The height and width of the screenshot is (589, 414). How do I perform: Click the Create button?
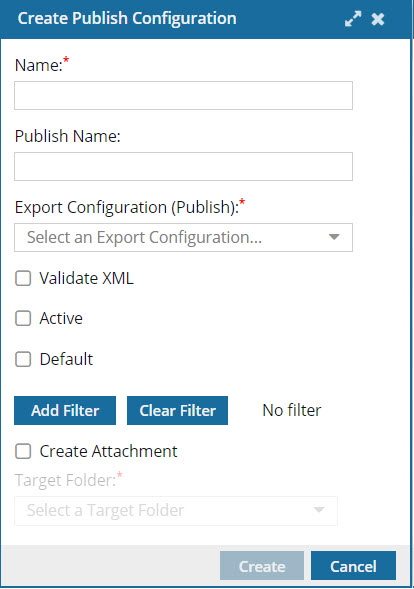pyautogui.click(x=262, y=566)
